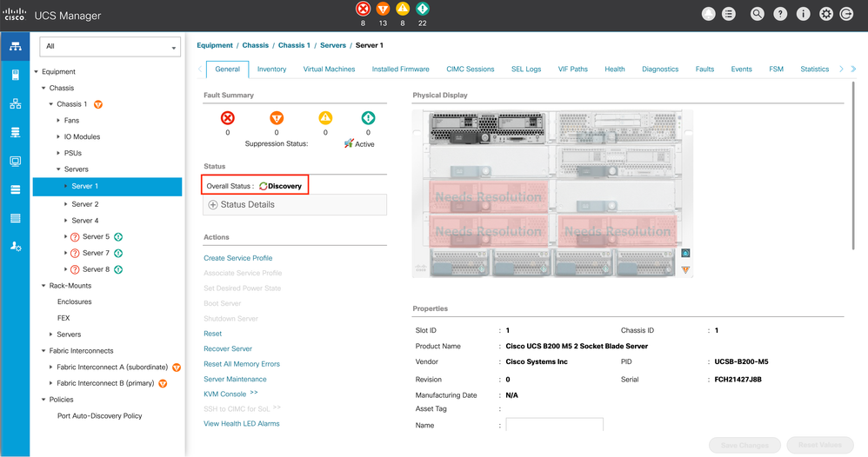Click the critical faults icon in header

point(363,9)
